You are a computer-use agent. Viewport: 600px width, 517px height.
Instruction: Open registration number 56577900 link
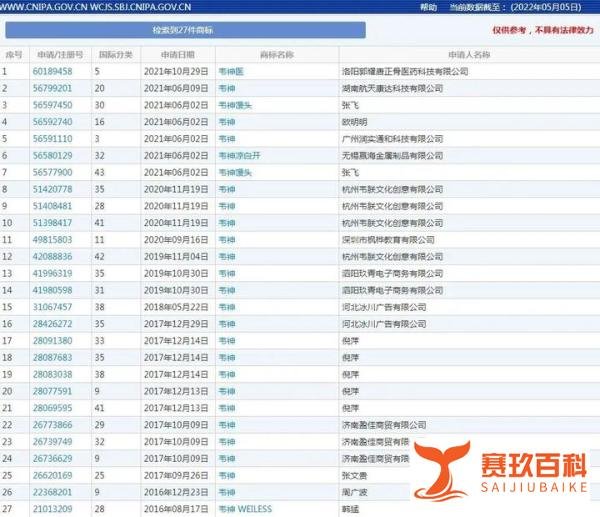point(52,173)
